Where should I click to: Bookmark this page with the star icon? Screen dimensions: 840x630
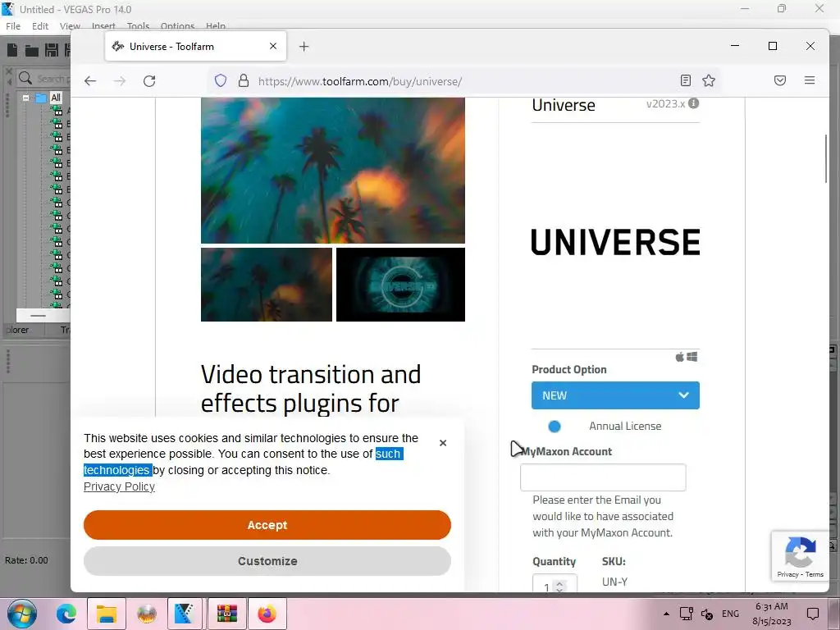point(709,81)
